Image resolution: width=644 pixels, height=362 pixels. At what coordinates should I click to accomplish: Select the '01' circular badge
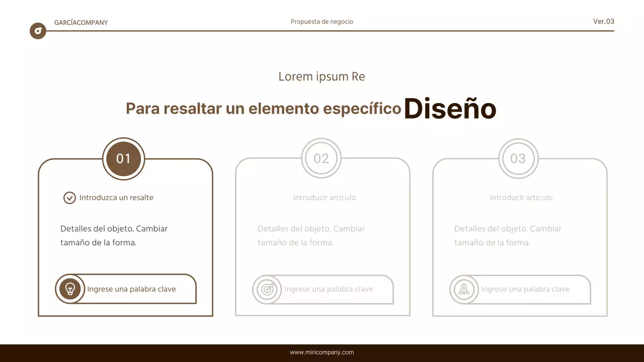[123, 159]
